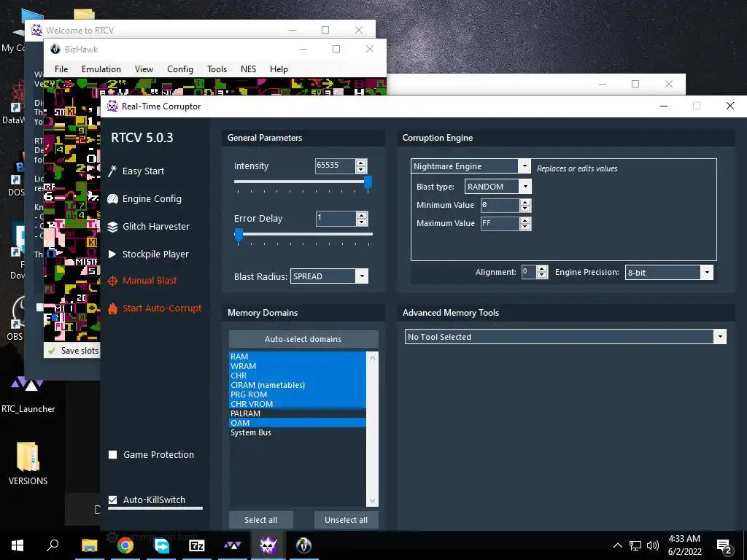Image resolution: width=747 pixels, height=560 pixels.
Task: Open RTC_Launcher desktop shortcut
Action: (28, 393)
